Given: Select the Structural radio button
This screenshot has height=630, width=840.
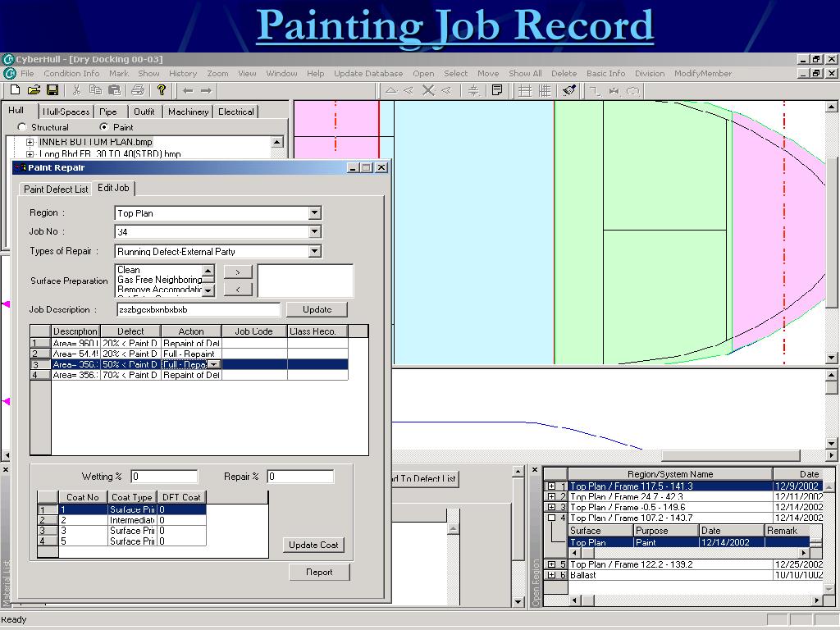Looking at the screenshot, I should point(22,127).
